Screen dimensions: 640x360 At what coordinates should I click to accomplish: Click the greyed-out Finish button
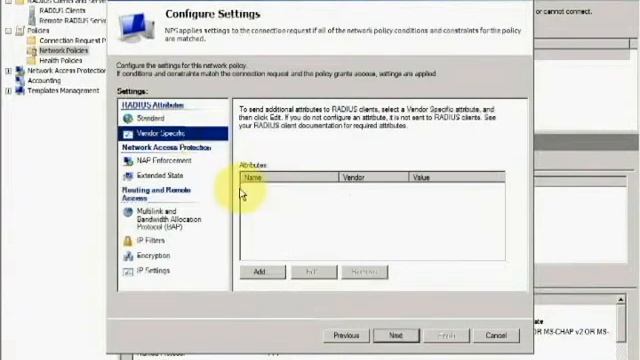click(x=447, y=336)
